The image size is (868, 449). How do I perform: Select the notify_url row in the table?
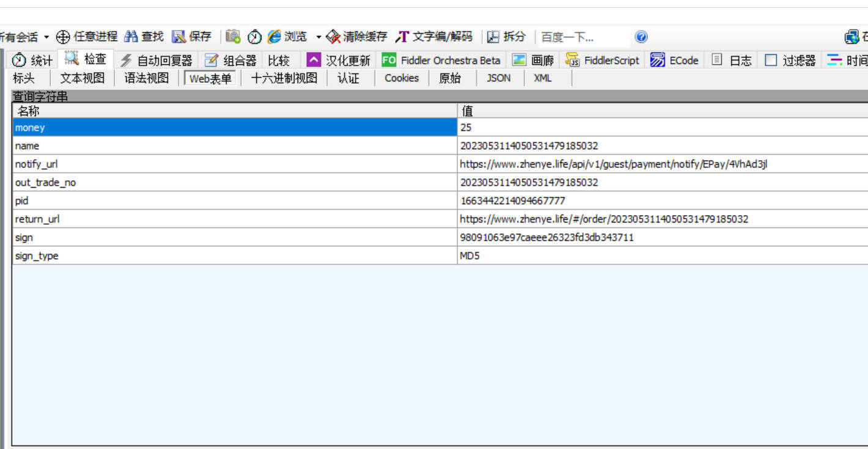click(440, 164)
